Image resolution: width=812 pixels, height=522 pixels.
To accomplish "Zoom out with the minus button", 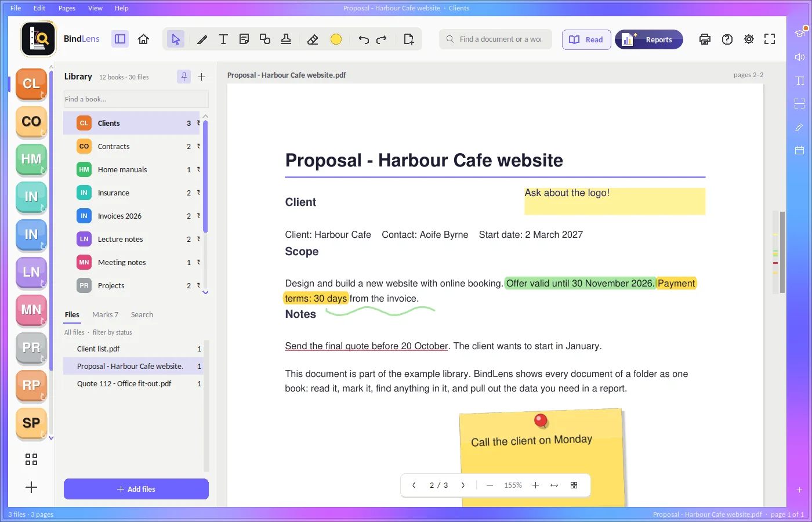I will (490, 485).
